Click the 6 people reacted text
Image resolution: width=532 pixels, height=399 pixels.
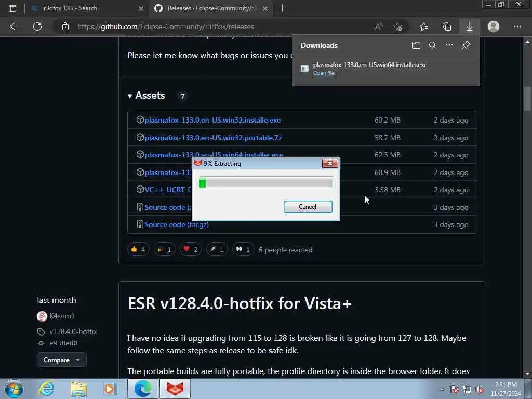click(285, 250)
